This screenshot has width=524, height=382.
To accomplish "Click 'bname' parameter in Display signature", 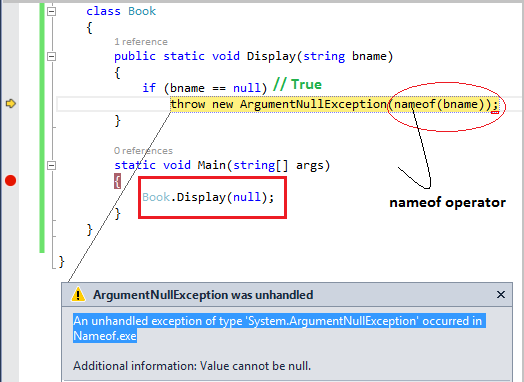I will click(369, 56).
